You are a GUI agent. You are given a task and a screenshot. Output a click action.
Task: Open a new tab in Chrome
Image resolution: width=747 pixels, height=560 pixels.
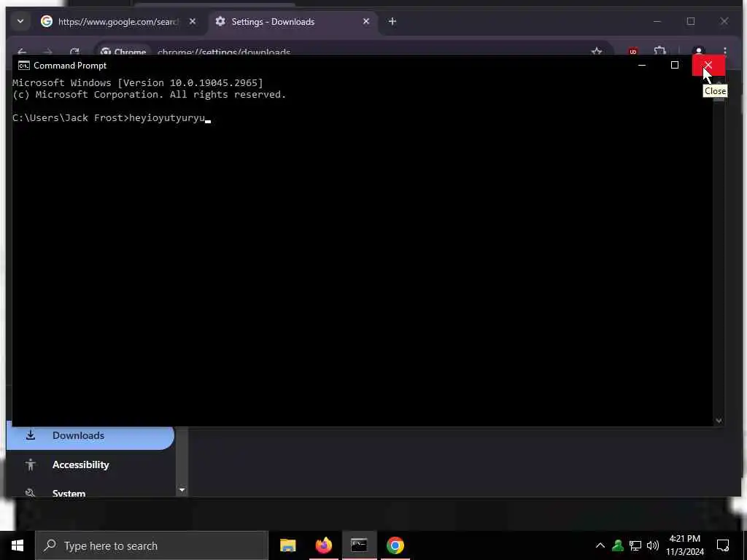pyautogui.click(x=392, y=21)
